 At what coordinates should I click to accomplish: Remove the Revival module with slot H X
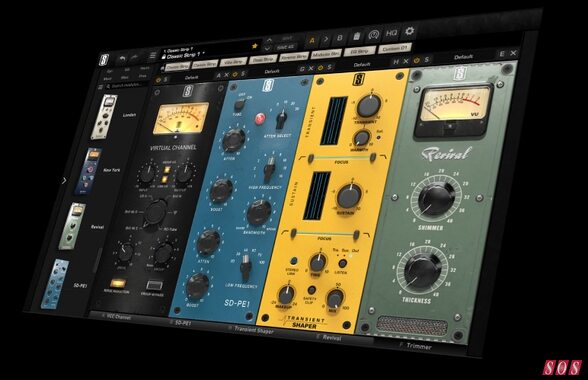tap(406, 61)
